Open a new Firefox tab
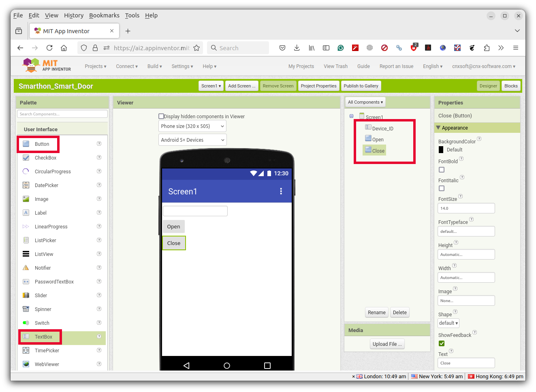 [x=128, y=31]
